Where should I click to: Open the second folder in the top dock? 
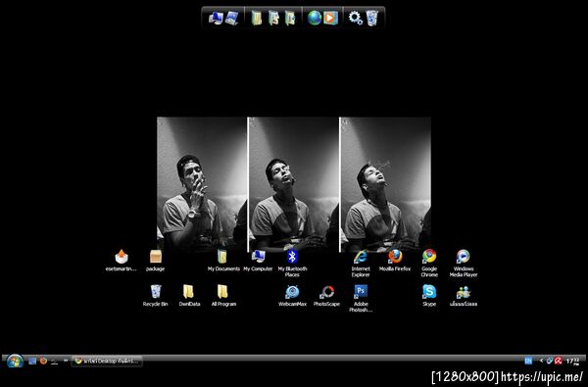(273, 18)
